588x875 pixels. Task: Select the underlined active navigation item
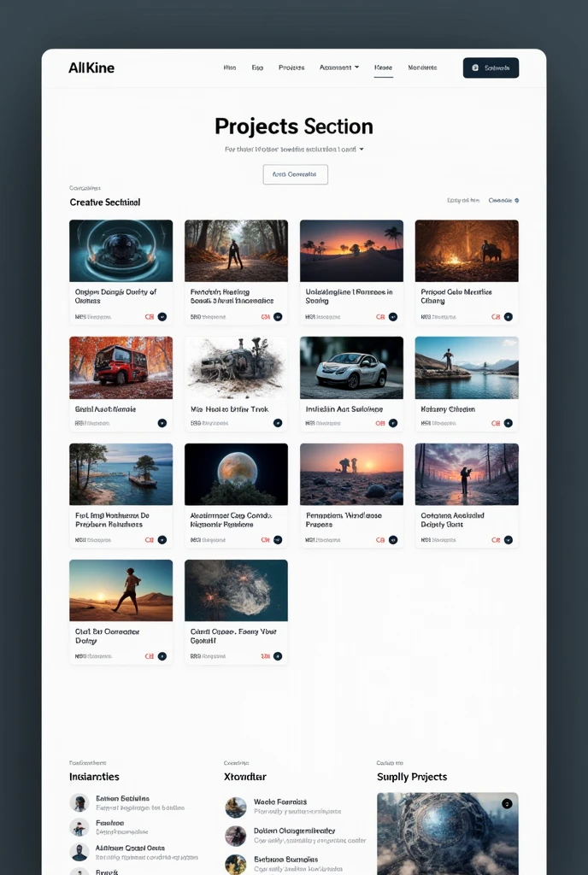pos(383,68)
